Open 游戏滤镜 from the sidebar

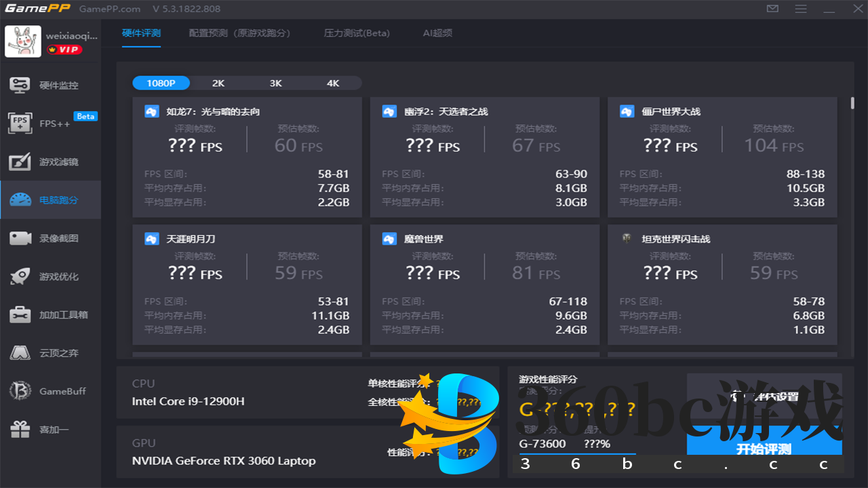pos(51,161)
